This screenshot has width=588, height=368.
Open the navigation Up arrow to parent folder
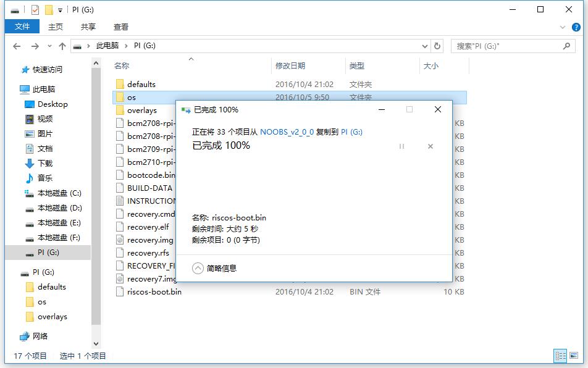[x=62, y=45]
